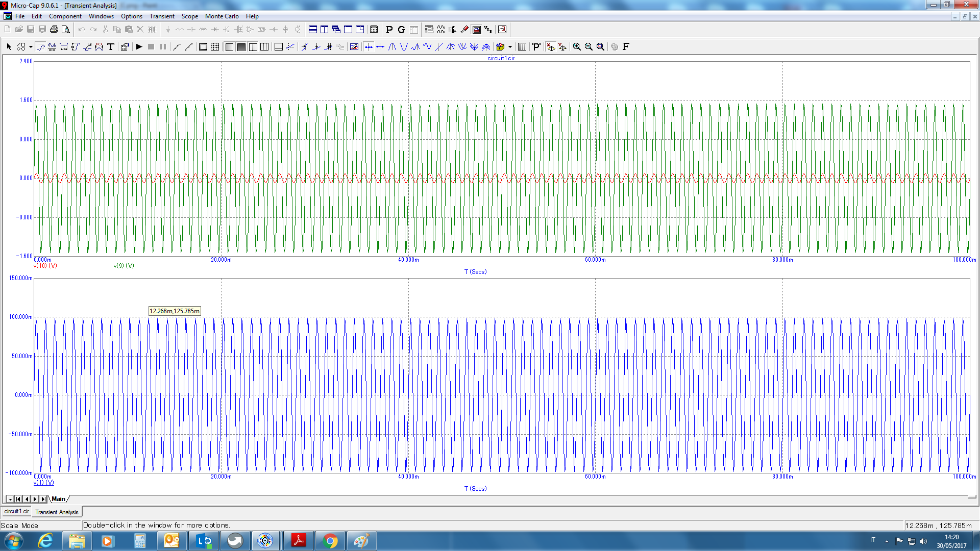980x551 pixels.
Task: Switch to the circuit1.cir tab
Action: (x=17, y=511)
